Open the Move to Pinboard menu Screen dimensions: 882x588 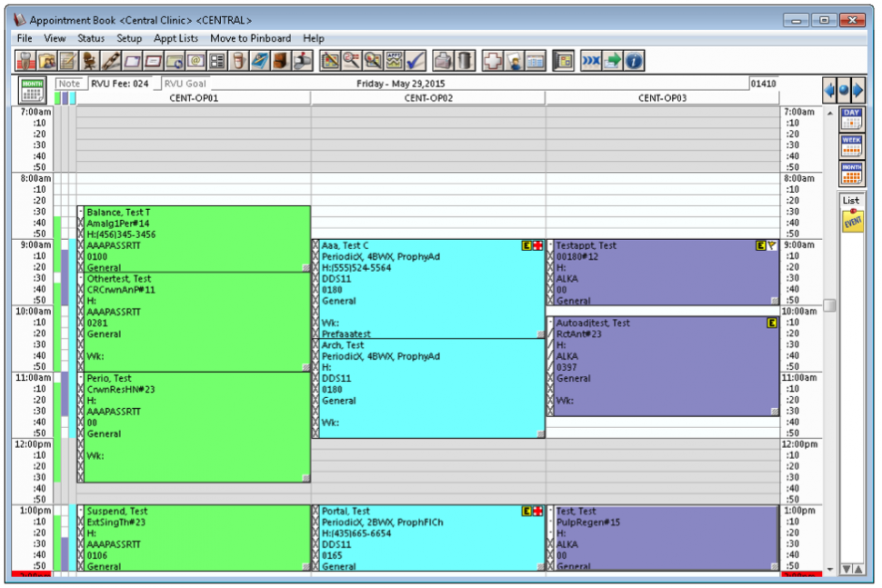(251, 38)
